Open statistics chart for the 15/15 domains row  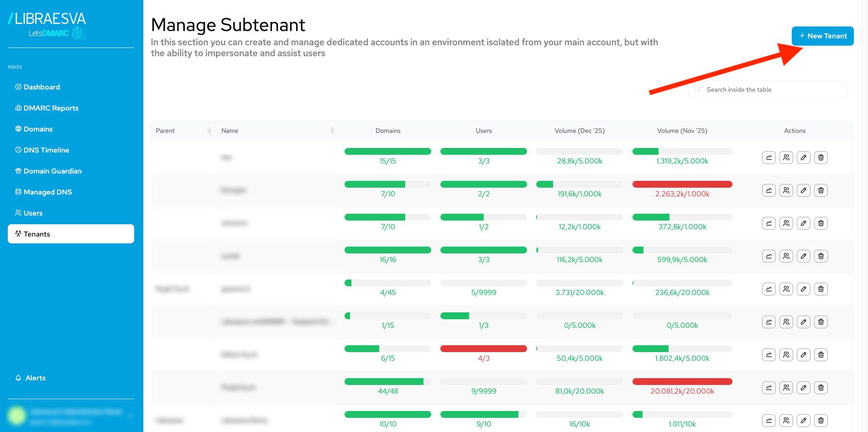pos(769,158)
